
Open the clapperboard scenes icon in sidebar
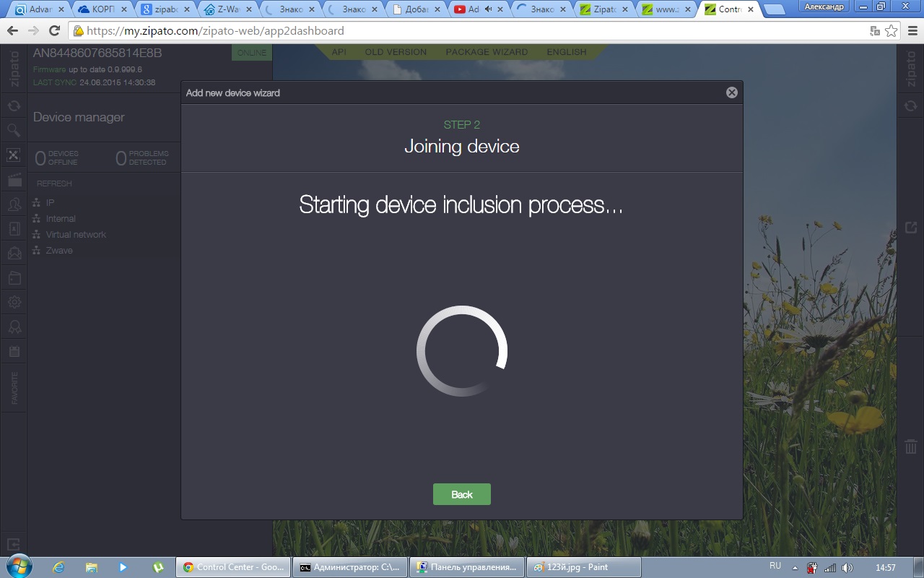tap(14, 180)
